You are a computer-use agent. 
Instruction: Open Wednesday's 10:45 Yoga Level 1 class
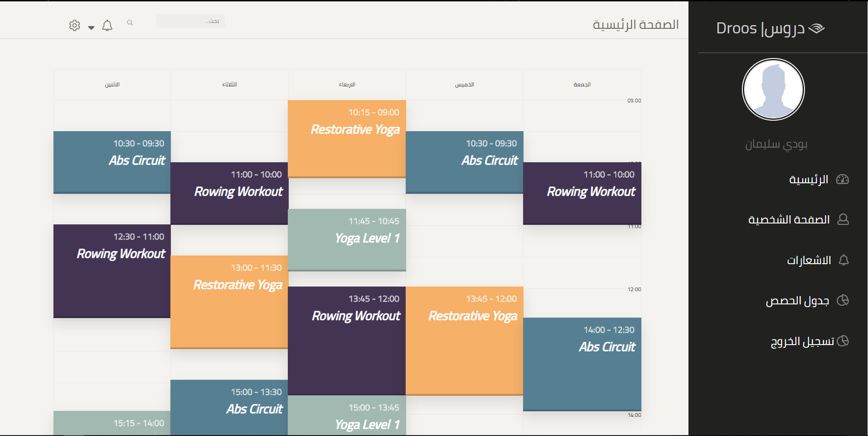coord(347,239)
